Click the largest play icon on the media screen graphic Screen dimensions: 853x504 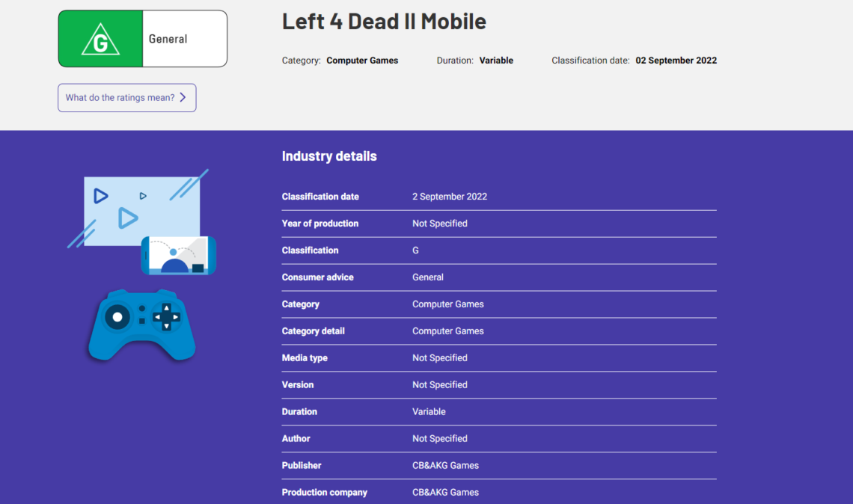click(126, 217)
